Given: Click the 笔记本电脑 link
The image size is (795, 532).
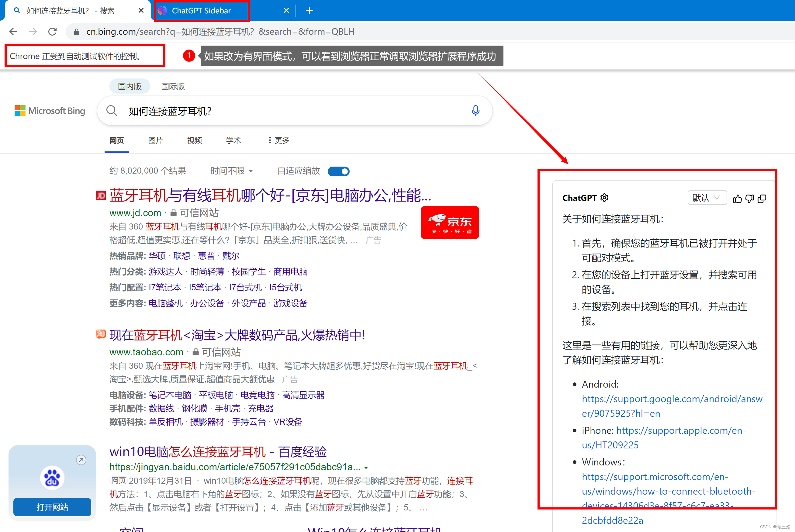Looking at the screenshot, I should tap(170, 395).
